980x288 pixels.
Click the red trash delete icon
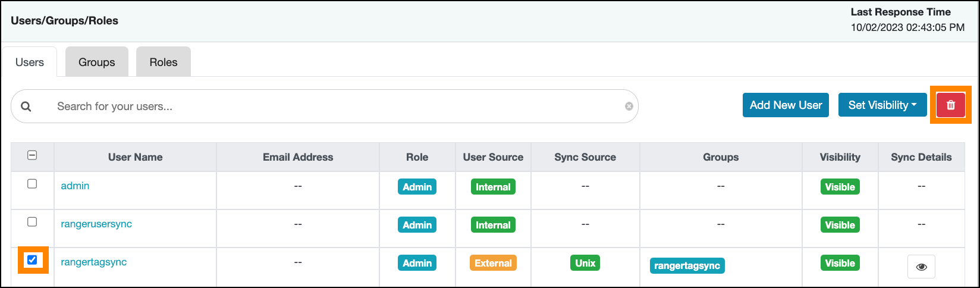coord(950,105)
